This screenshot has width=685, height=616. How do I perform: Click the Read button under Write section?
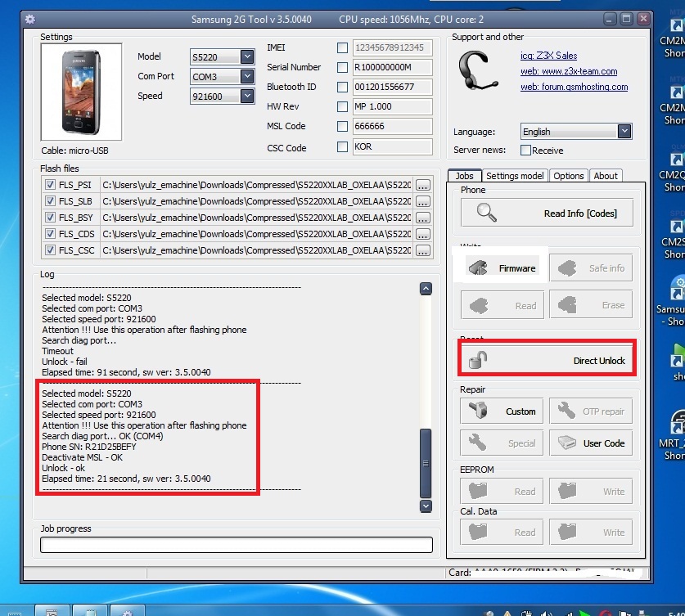click(502, 305)
